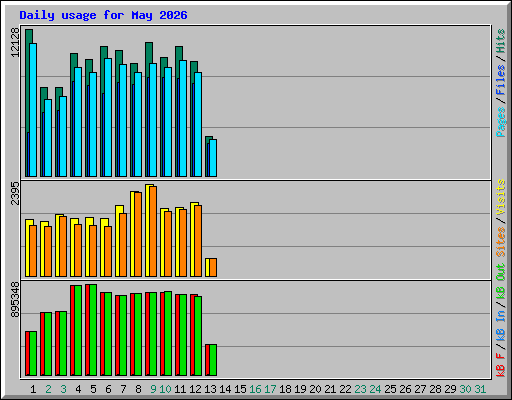Click day 7 on the x-axis
Screen dimensions: 512x400
[123, 389]
